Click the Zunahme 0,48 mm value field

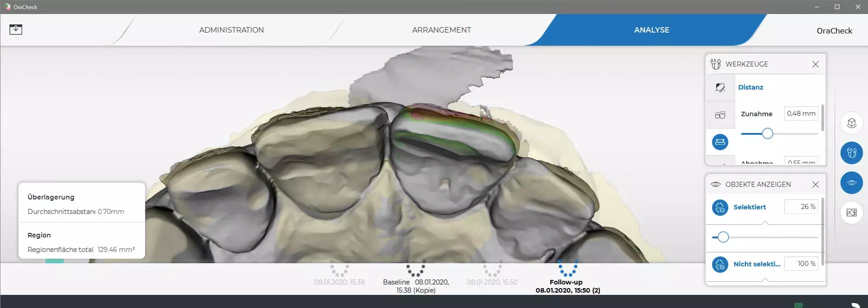click(x=801, y=114)
